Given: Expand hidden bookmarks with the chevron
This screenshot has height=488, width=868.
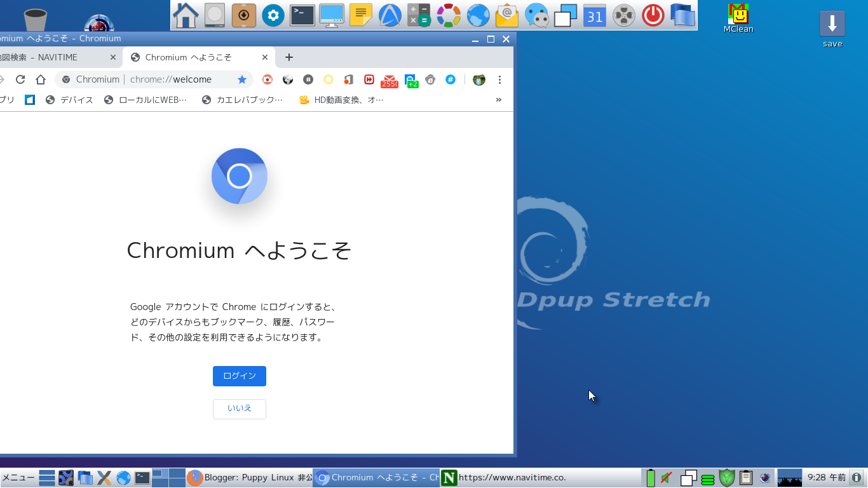Looking at the screenshot, I should pyautogui.click(x=499, y=100).
